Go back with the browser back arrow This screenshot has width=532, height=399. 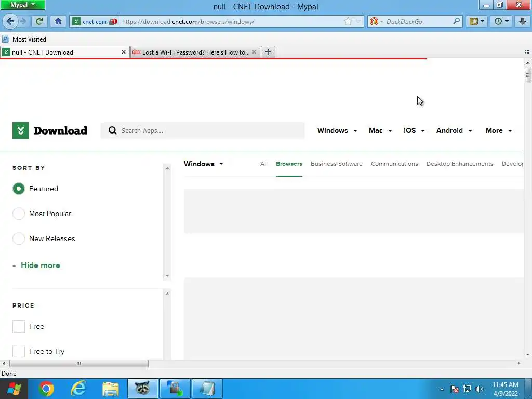coord(10,21)
